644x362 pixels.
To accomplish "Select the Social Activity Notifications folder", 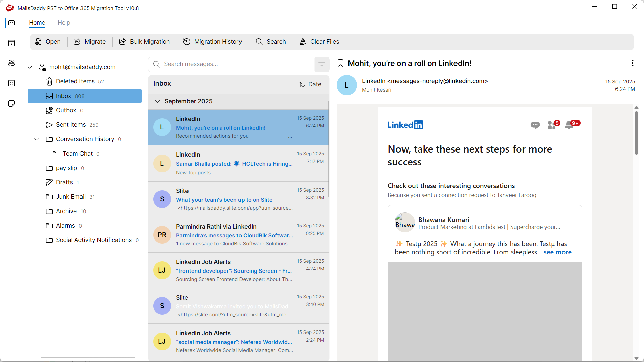I will [85, 240].
